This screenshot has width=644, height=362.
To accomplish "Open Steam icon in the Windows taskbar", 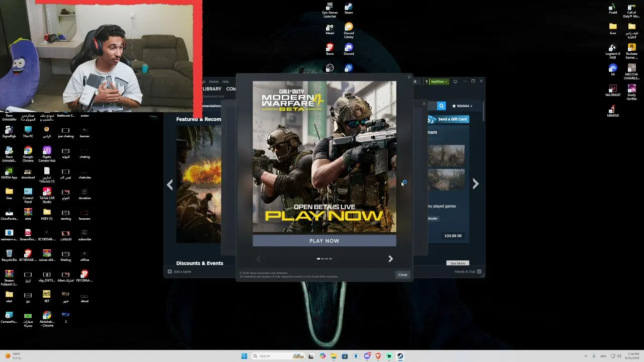I will pyautogui.click(x=400, y=356).
